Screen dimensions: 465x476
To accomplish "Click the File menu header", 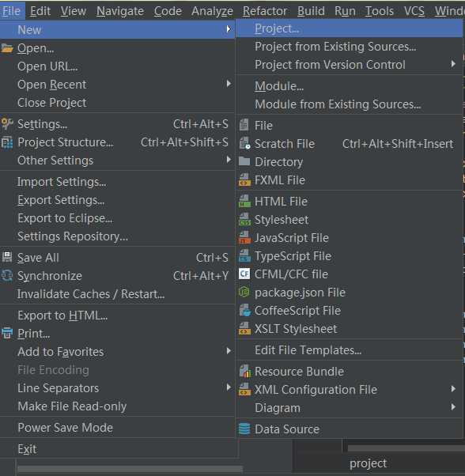I will click(x=11, y=11).
